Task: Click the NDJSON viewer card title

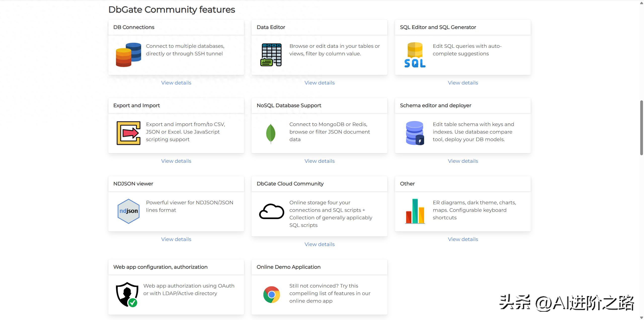Action: pos(133,184)
